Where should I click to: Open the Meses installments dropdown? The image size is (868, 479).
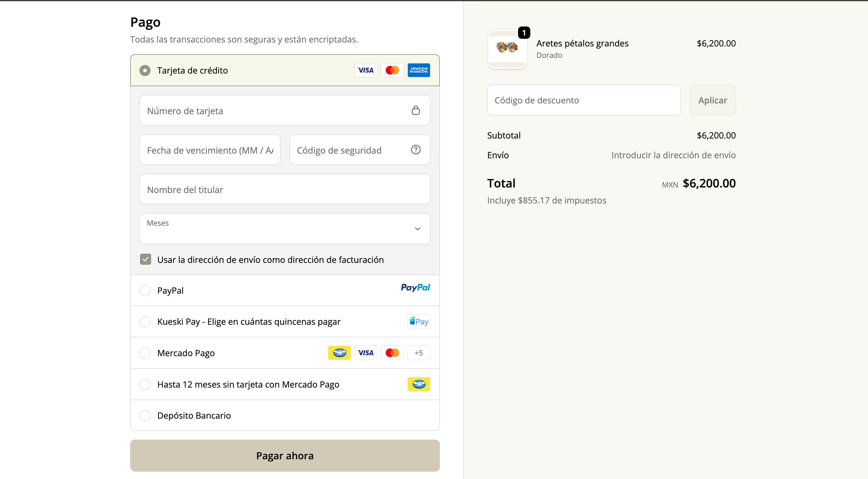285,228
